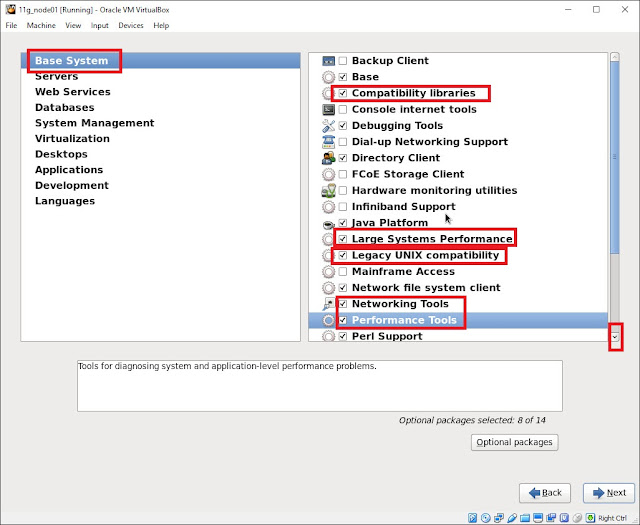Click the Backup Client package icon
Image resolution: width=640 pixels, height=525 pixels.
pyautogui.click(x=329, y=61)
